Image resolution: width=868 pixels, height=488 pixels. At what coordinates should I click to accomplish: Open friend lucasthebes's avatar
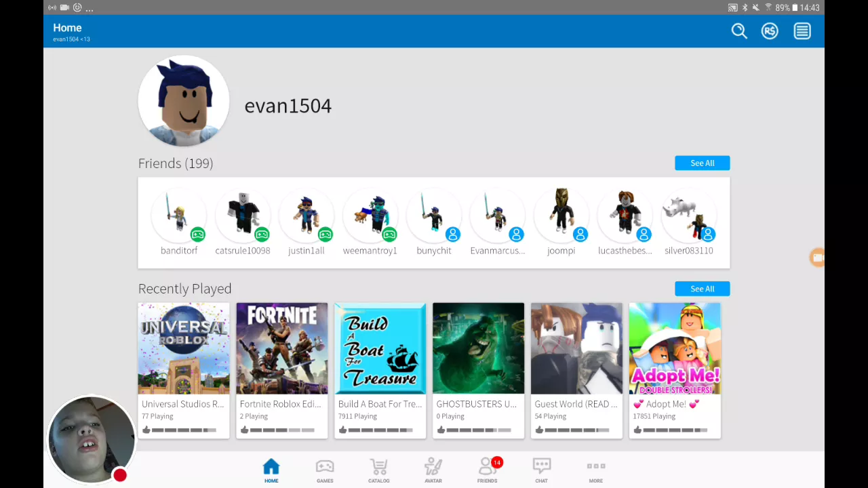click(x=625, y=215)
